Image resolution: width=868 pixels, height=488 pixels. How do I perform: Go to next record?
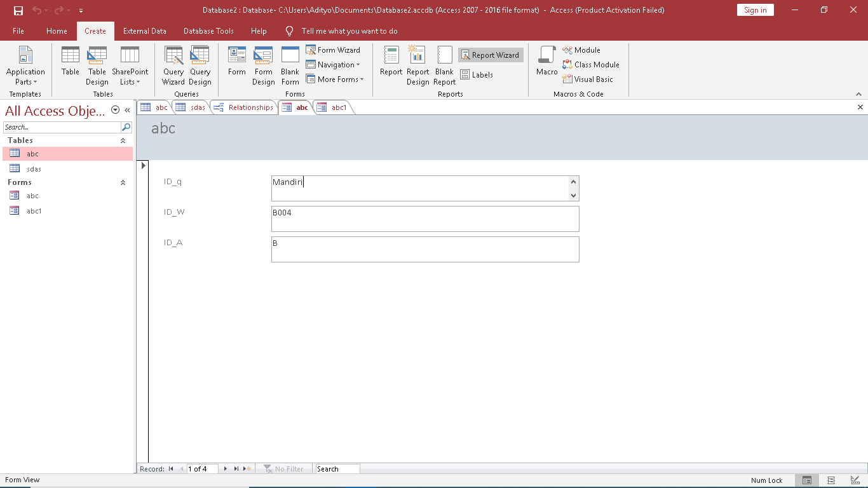point(226,469)
